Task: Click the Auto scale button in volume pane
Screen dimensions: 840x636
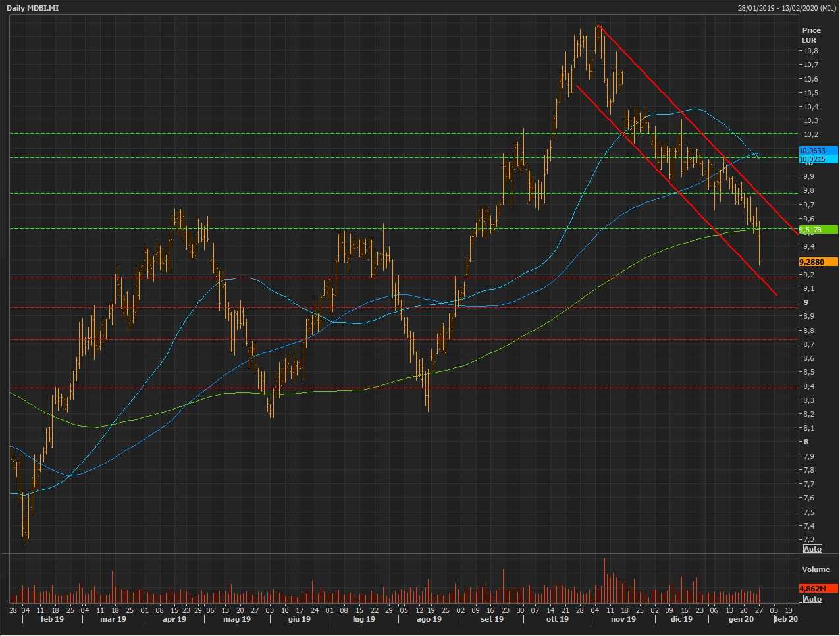Action: 812,599
